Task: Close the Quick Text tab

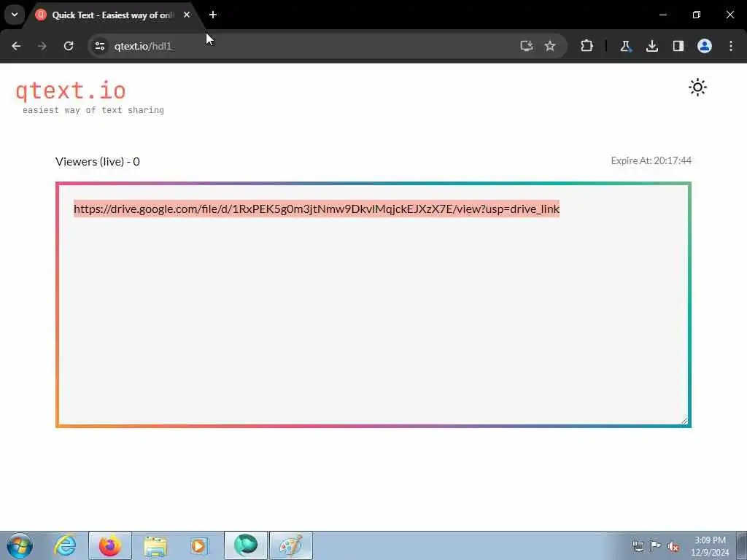Action: 187,15
